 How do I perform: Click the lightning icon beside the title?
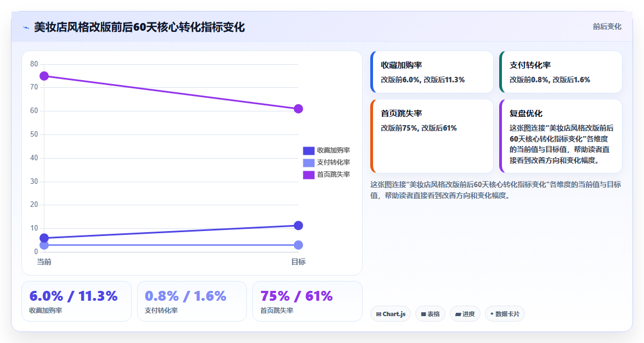(26, 28)
